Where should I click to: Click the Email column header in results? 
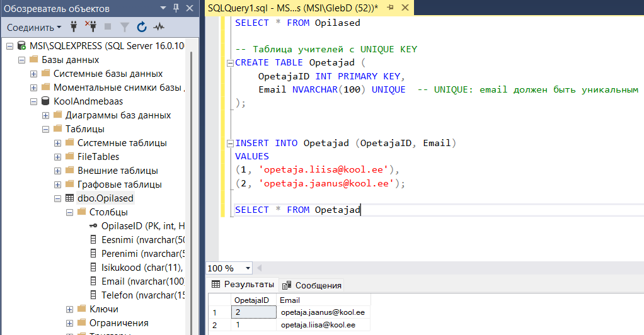[x=324, y=300]
